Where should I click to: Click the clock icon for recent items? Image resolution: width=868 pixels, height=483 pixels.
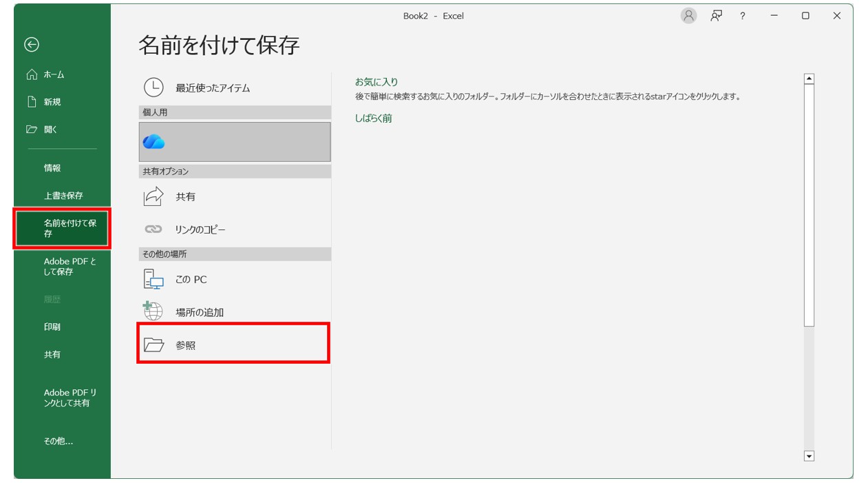(154, 88)
